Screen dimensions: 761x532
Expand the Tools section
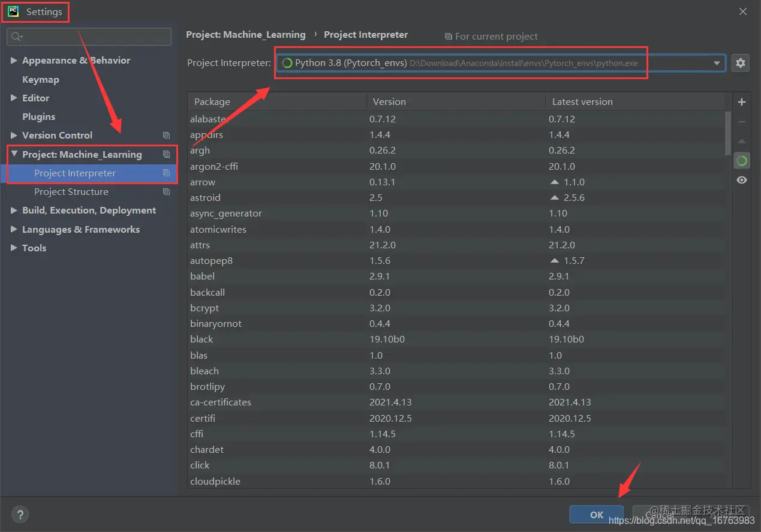14,248
